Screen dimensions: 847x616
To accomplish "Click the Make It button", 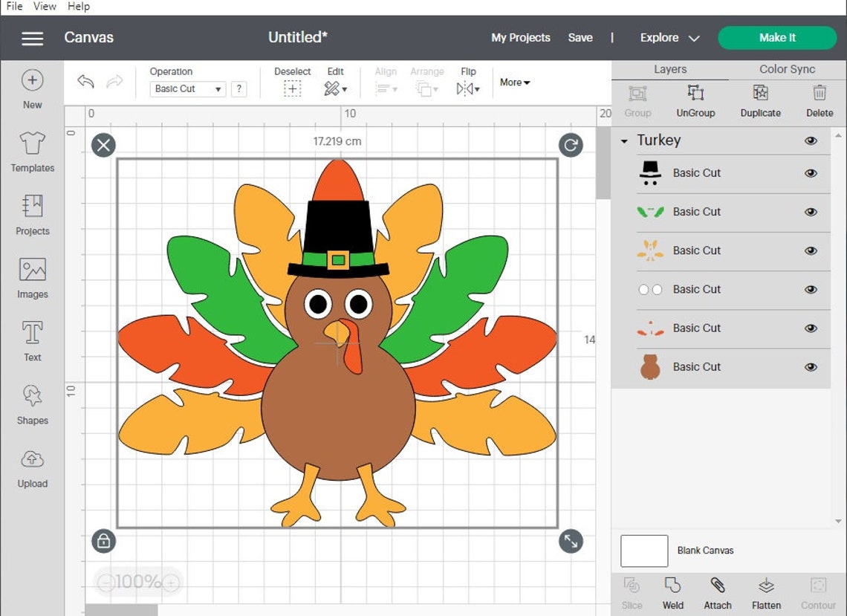I will point(776,37).
